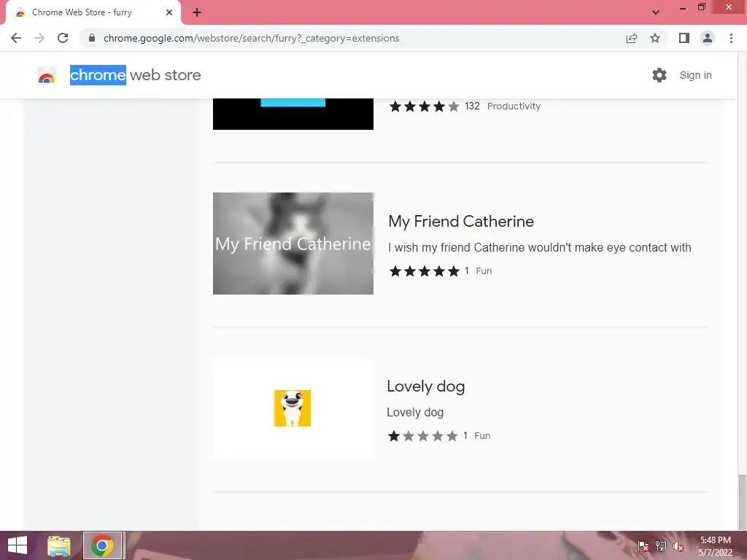Open the Lovely dog extension title
Viewport: 747px width, 560px height.
pyautogui.click(x=426, y=386)
